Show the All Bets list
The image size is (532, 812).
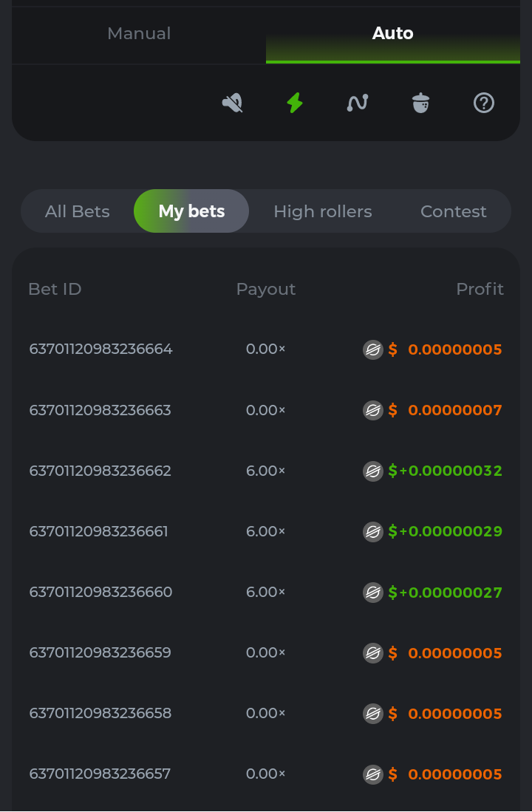coord(78,211)
